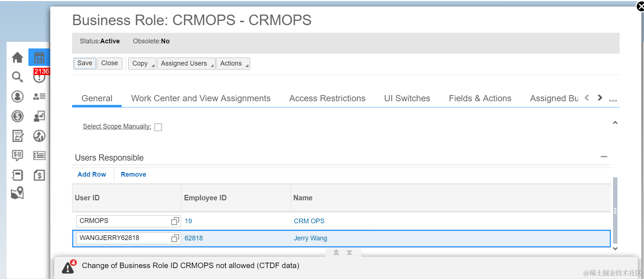Open the Home icon in sidebar

[17, 57]
